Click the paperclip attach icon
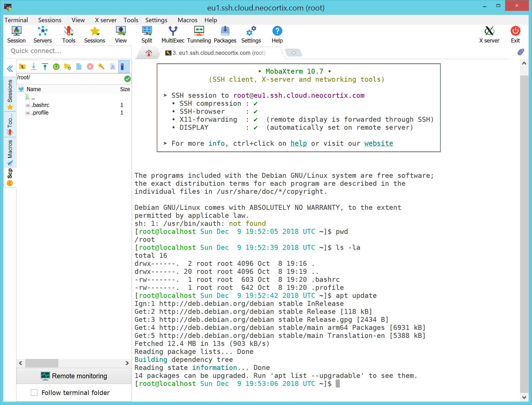This screenshot has height=405, width=532. point(521,52)
